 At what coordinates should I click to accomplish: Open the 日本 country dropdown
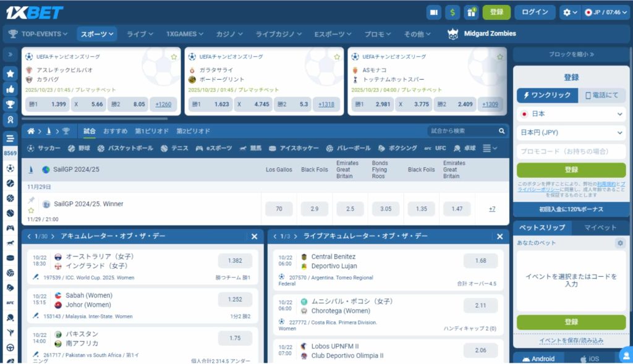(x=571, y=114)
